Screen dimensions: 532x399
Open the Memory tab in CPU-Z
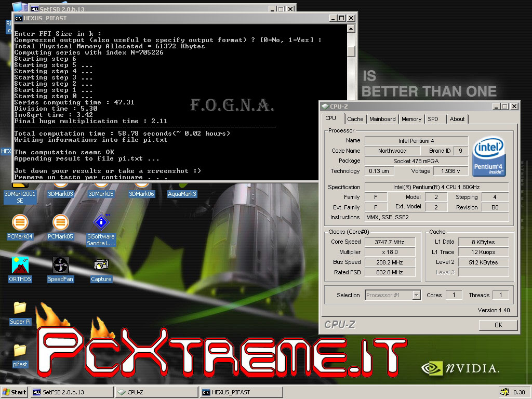(411, 119)
